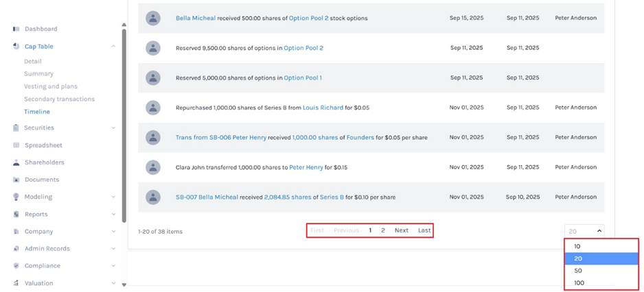This screenshot has height=292, width=644.
Task: Open Vesting and plans submenu item
Action: pyautogui.click(x=51, y=86)
